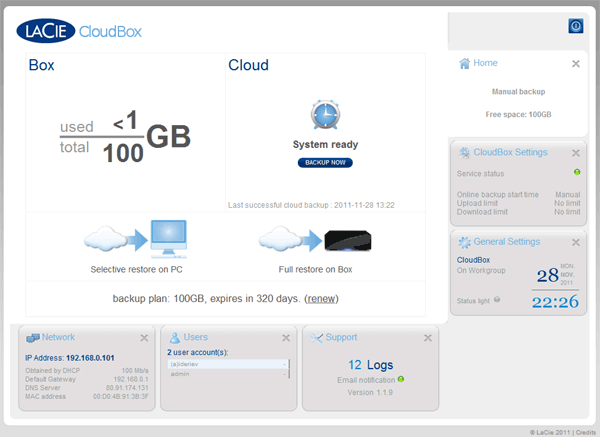Click the LaCie CloudBox logo
This screenshot has height=437, width=600.
click(x=79, y=31)
